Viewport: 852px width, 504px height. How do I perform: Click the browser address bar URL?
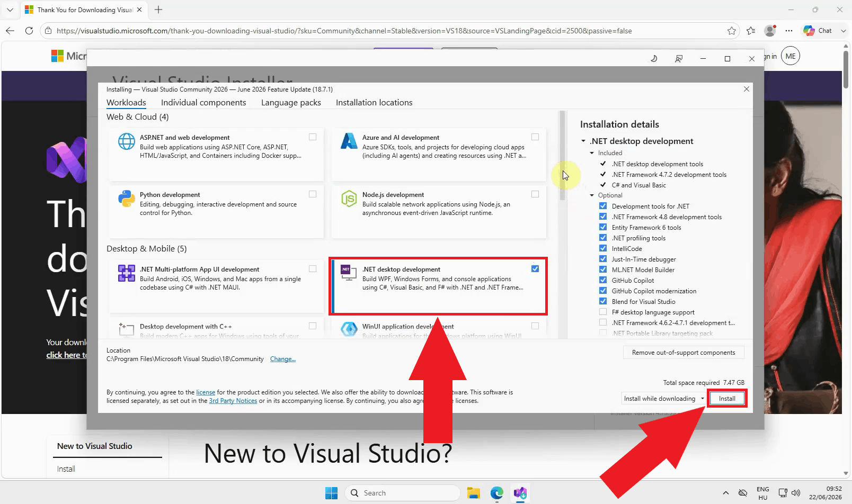click(x=344, y=31)
